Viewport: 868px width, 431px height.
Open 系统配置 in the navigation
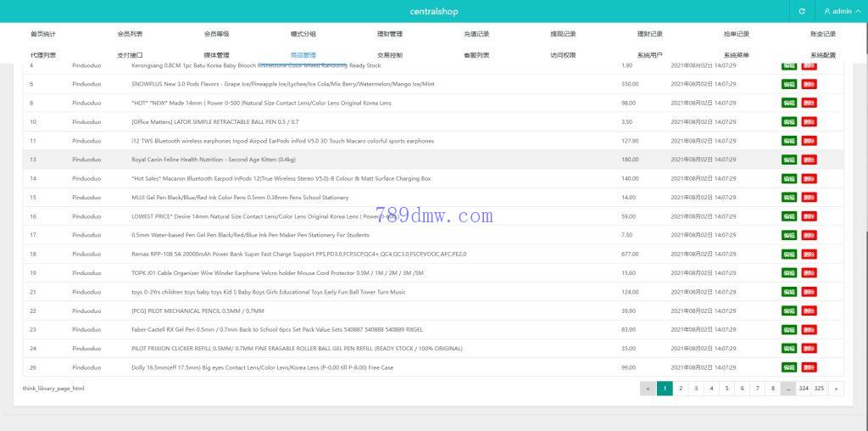[822, 55]
